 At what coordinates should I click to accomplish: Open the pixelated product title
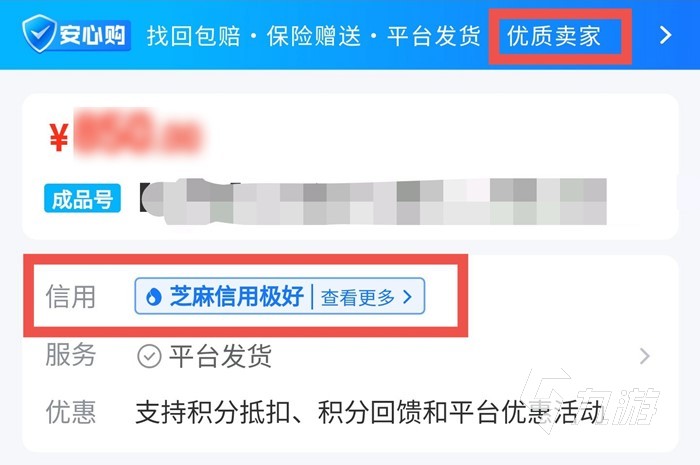click(x=373, y=201)
